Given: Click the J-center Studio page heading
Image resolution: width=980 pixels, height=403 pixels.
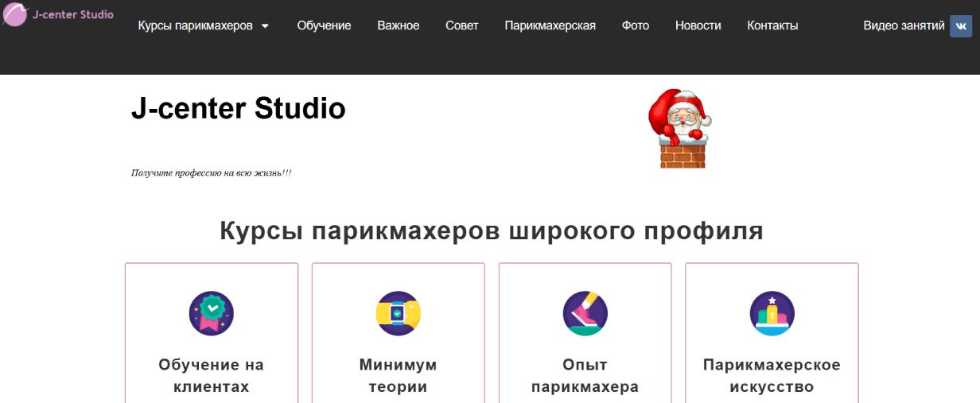Looking at the screenshot, I should pos(239,108).
